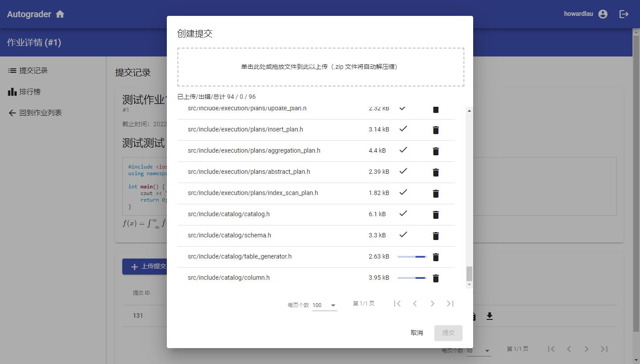
Task: Click the file list scroll-up arrow
Action: 469,110
